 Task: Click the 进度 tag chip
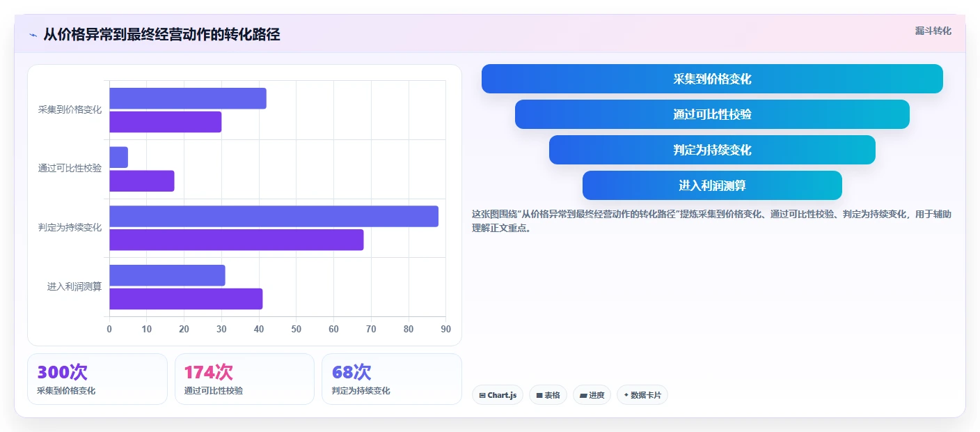tap(592, 395)
